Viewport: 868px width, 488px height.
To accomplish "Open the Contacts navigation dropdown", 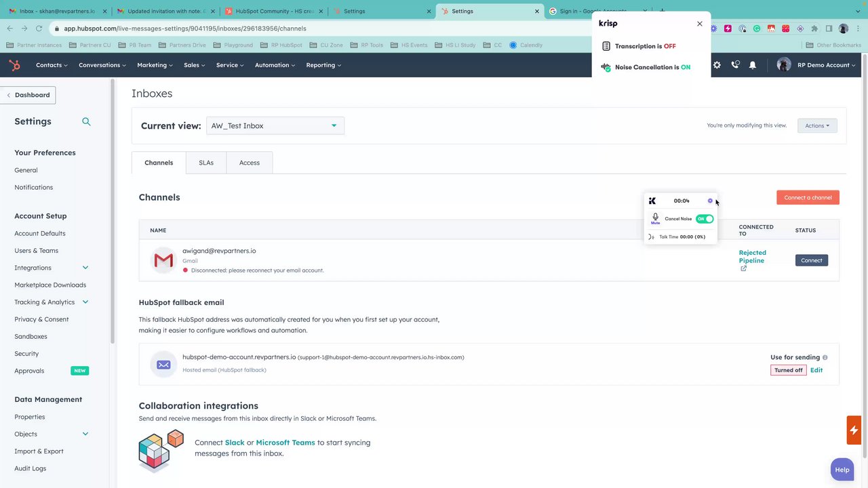I will [x=52, y=65].
